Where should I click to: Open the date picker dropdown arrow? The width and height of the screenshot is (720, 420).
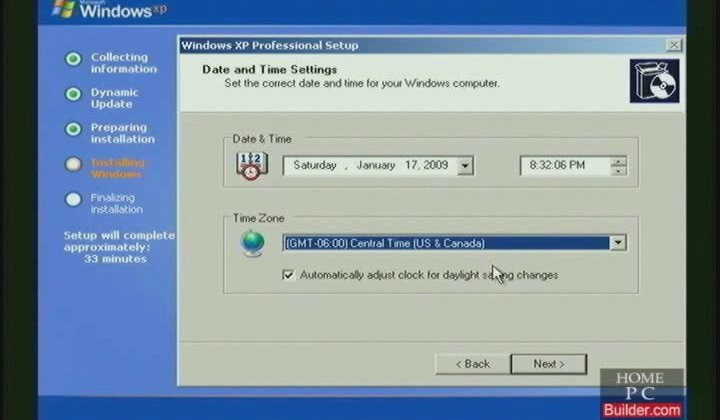click(x=465, y=166)
